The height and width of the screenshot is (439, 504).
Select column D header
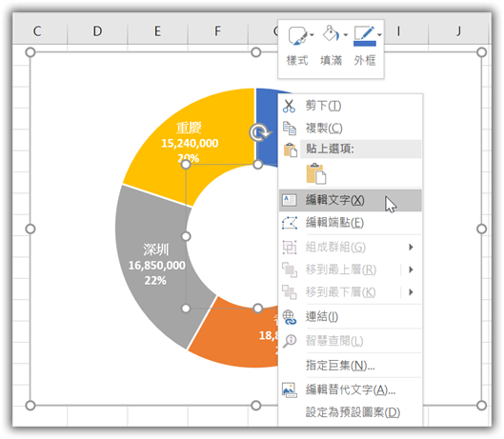pos(97,31)
